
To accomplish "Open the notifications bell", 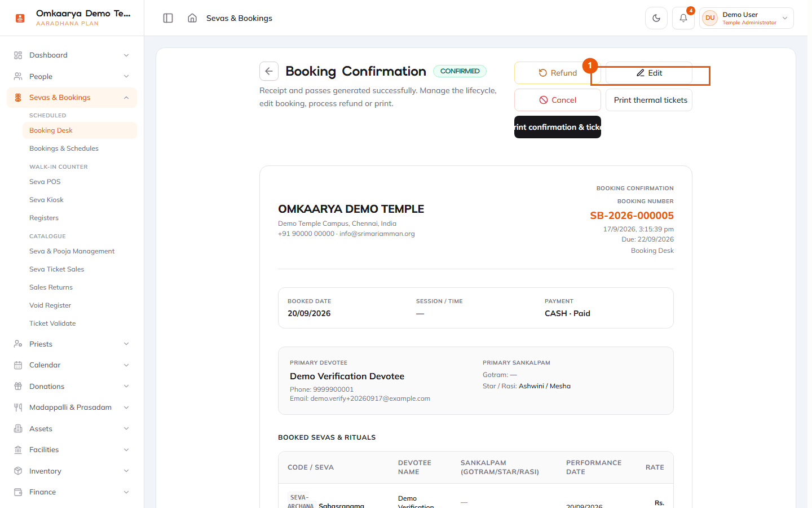I will pyautogui.click(x=683, y=18).
